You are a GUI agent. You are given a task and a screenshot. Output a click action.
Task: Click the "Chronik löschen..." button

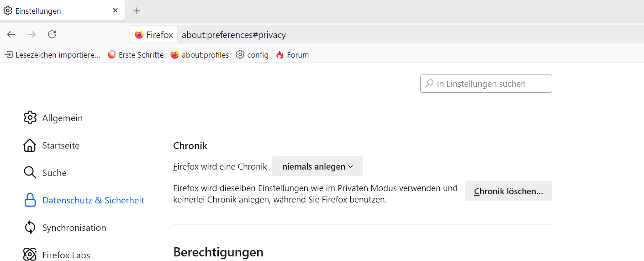(508, 191)
